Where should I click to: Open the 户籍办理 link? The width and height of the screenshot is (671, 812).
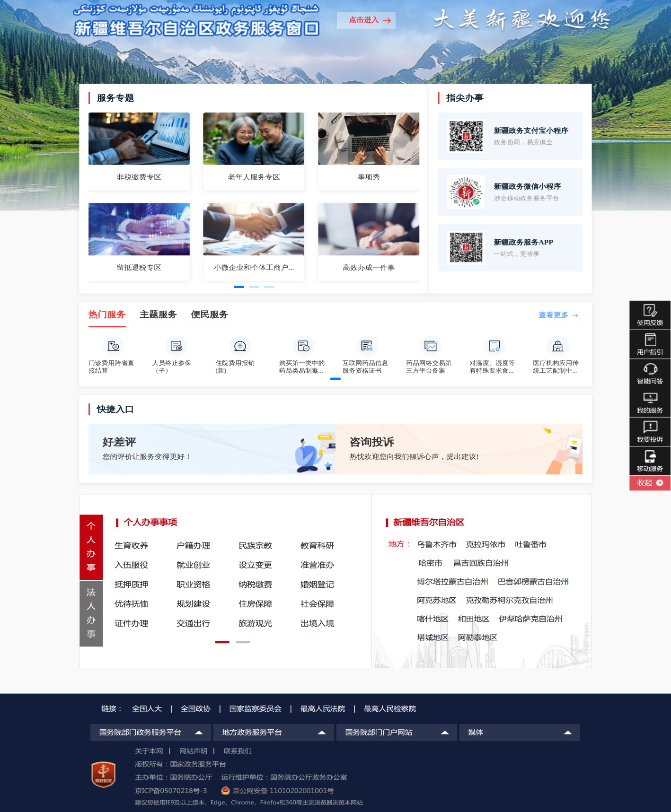(193, 545)
